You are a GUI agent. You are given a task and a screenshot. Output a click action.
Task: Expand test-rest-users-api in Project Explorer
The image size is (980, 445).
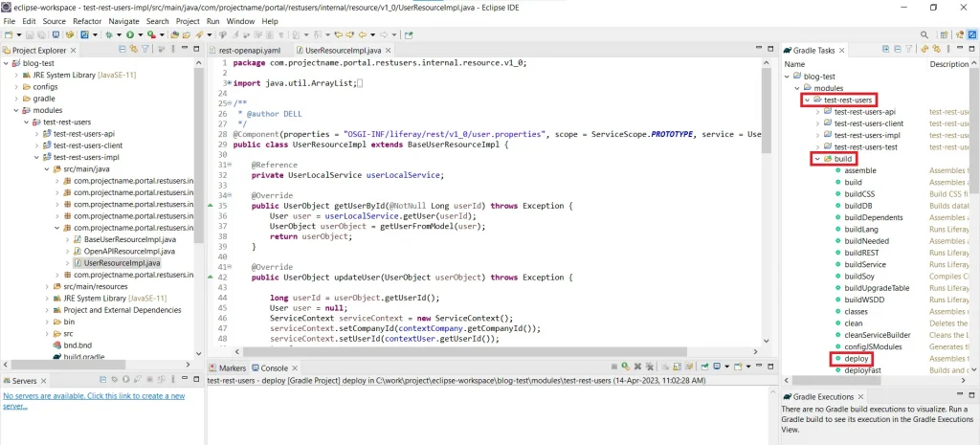click(37, 134)
